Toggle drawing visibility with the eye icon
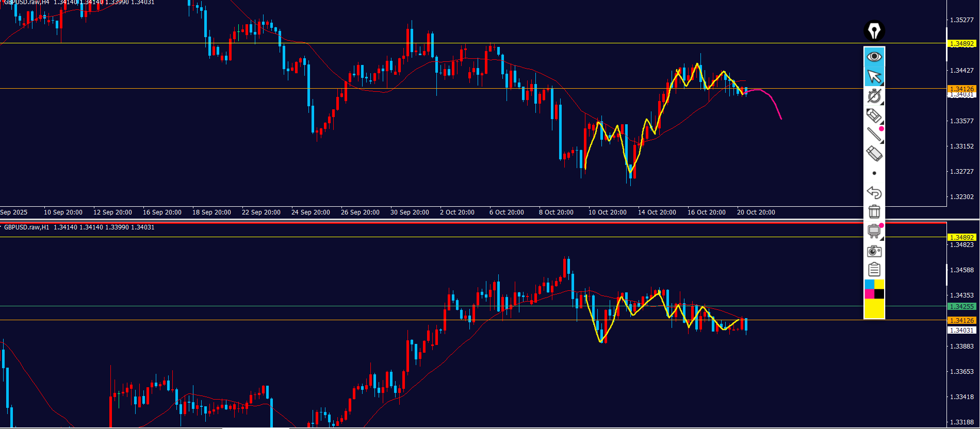The image size is (980, 429). [x=874, y=57]
